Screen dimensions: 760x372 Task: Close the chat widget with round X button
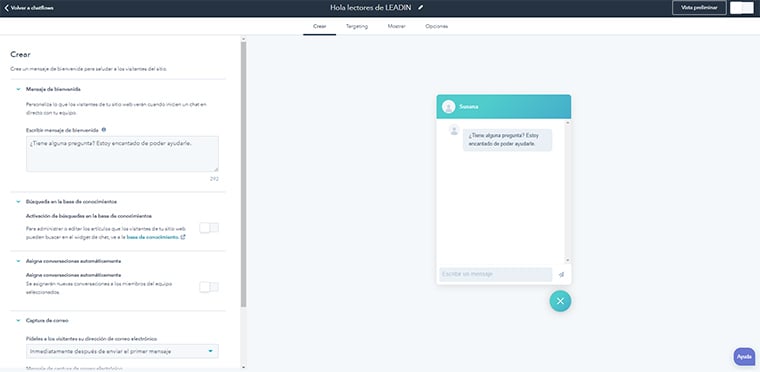coord(560,301)
